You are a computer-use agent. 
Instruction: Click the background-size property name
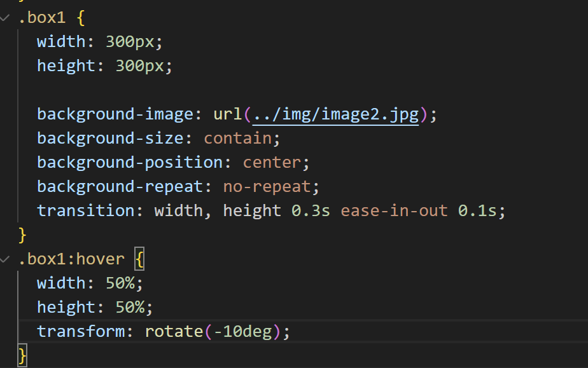click(110, 139)
